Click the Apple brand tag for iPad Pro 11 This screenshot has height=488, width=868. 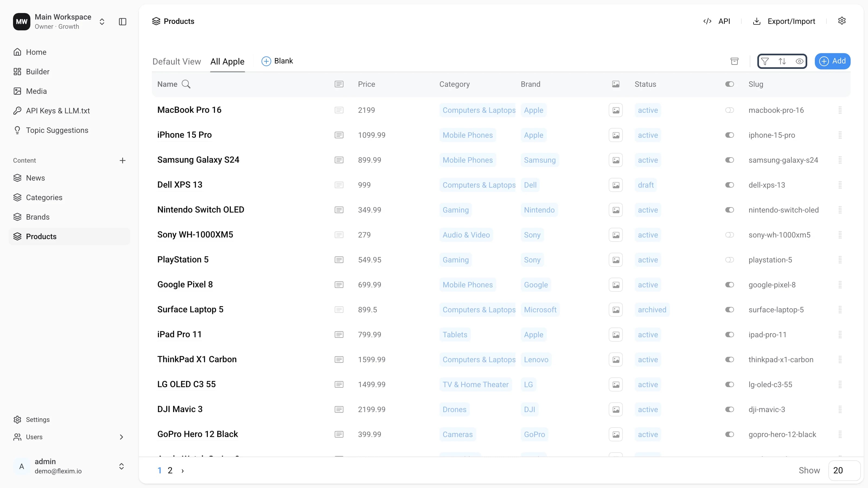(x=534, y=335)
